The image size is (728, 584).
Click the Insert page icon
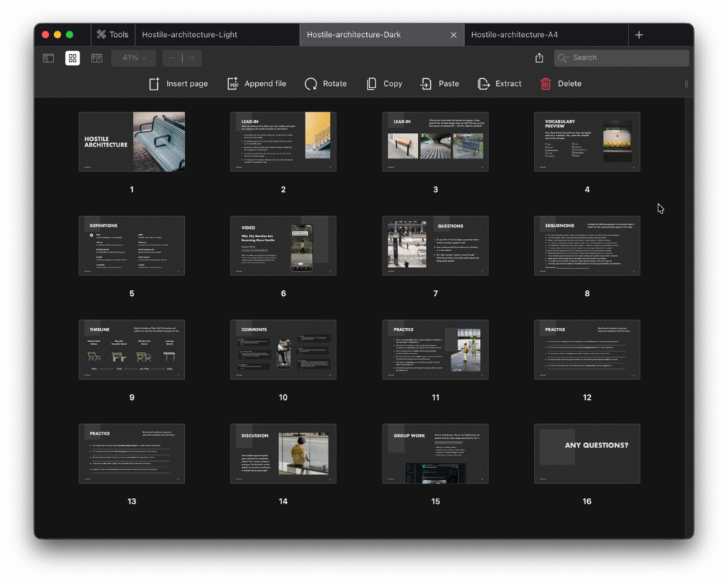pos(154,84)
